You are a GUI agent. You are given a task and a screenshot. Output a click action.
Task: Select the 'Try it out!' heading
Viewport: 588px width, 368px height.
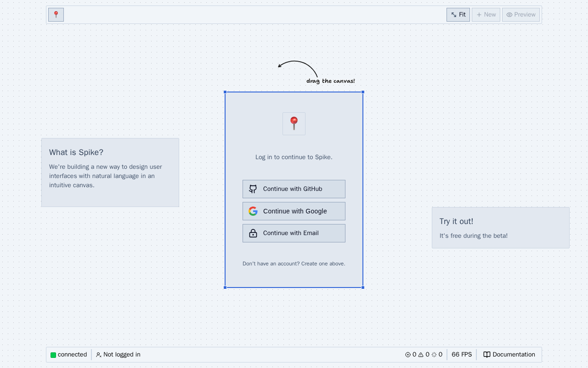(x=456, y=221)
